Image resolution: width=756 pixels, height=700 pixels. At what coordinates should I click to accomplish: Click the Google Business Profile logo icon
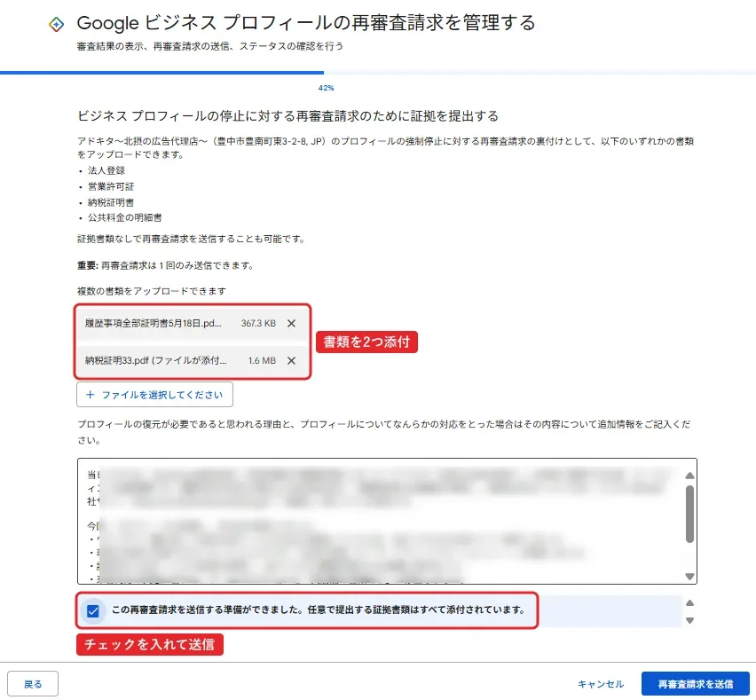(57, 24)
